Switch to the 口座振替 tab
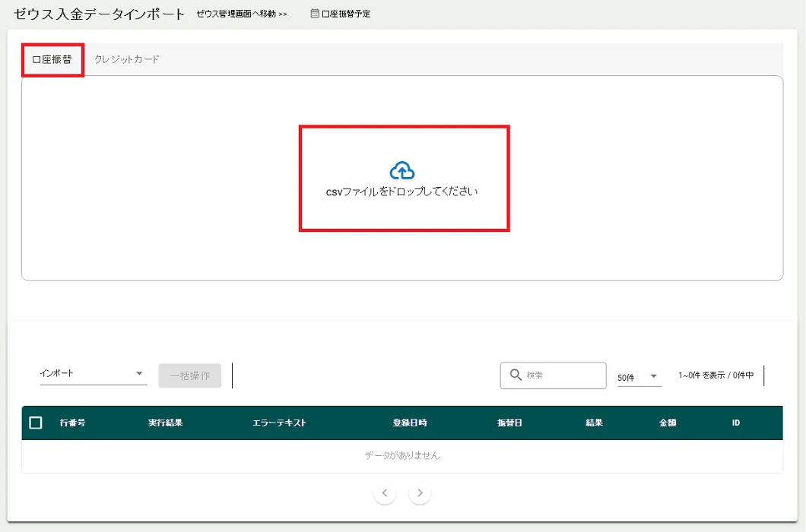The image size is (806, 532). 52,59
